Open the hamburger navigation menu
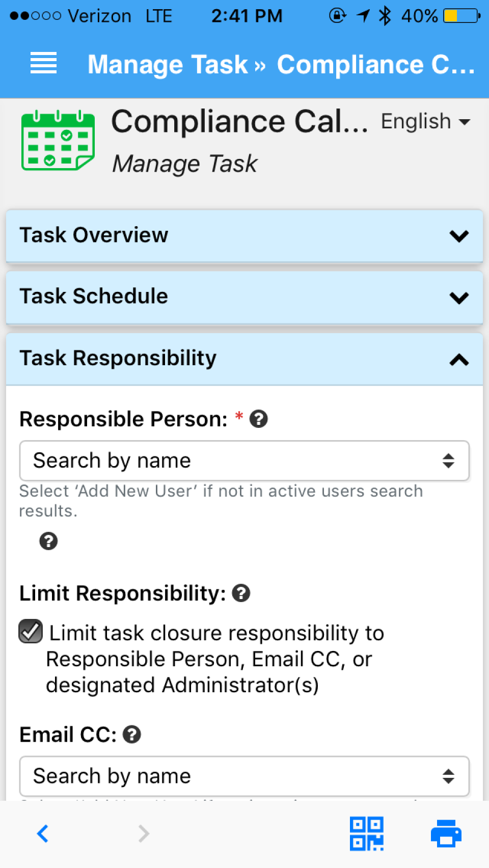489x868 pixels. [43, 64]
